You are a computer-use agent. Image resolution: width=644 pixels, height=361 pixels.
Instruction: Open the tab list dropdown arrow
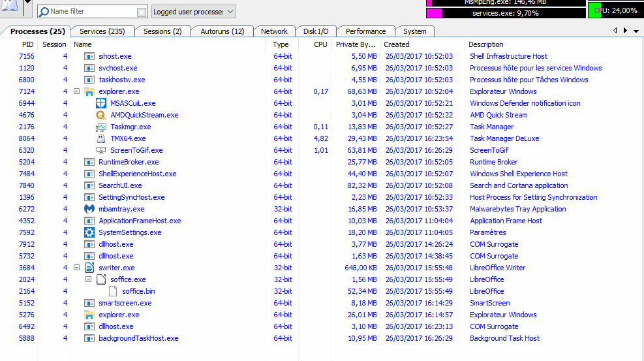coord(636,31)
